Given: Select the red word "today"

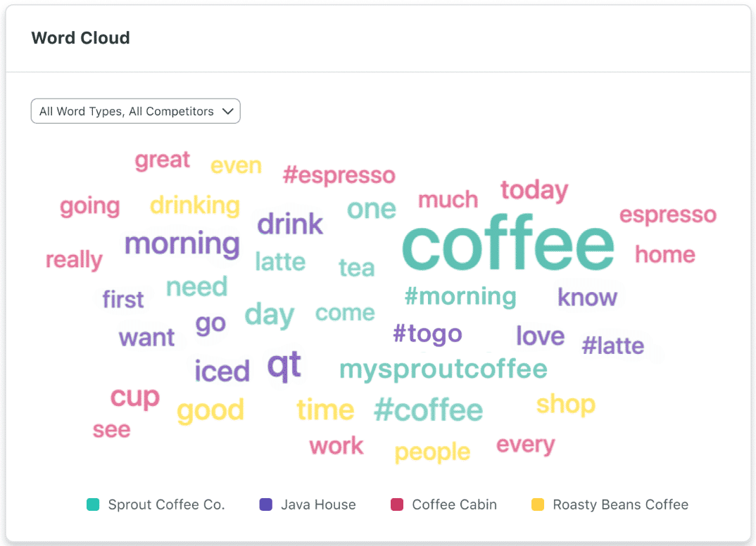Looking at the screenshot, I should click(534, 190).
